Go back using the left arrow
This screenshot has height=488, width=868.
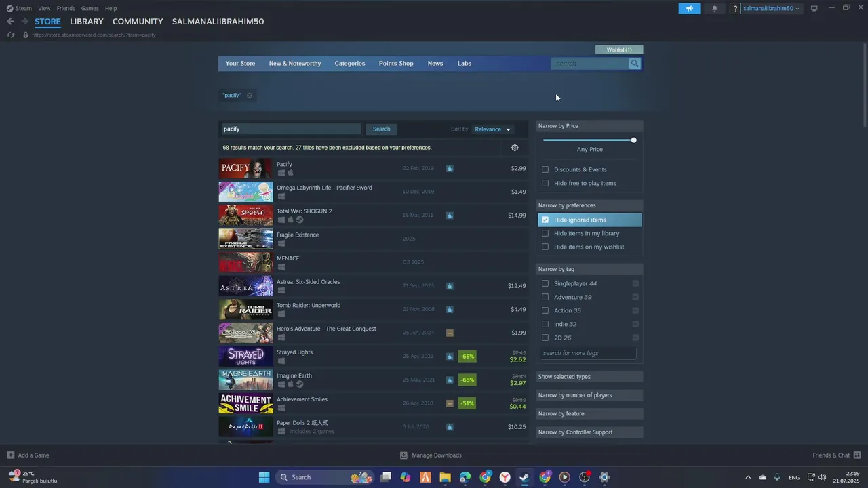pos(10,22)
